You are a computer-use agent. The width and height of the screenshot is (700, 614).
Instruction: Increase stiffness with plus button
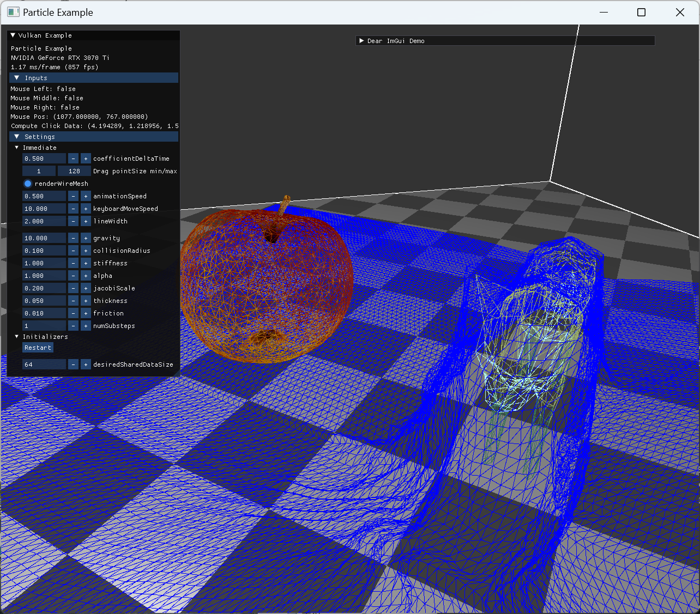(x=86, y=263)
